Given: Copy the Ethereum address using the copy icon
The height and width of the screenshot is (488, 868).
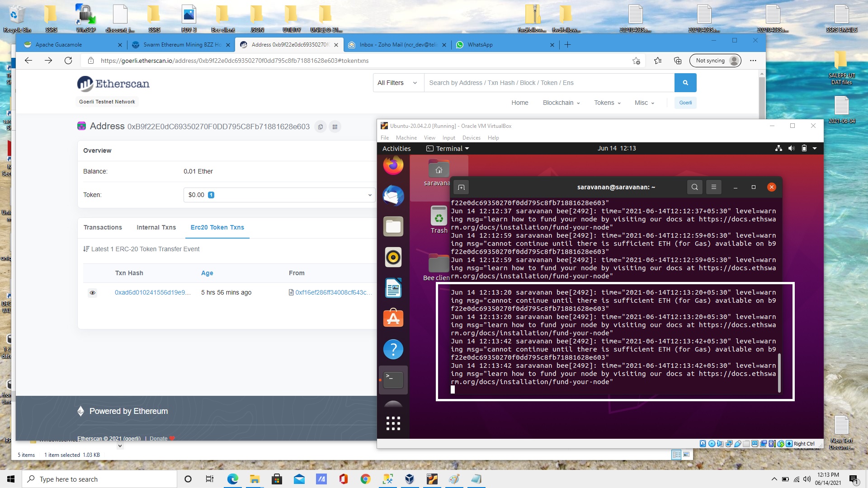Looking at the screenshot, I should pyautogui.click(x=321, y=127).
